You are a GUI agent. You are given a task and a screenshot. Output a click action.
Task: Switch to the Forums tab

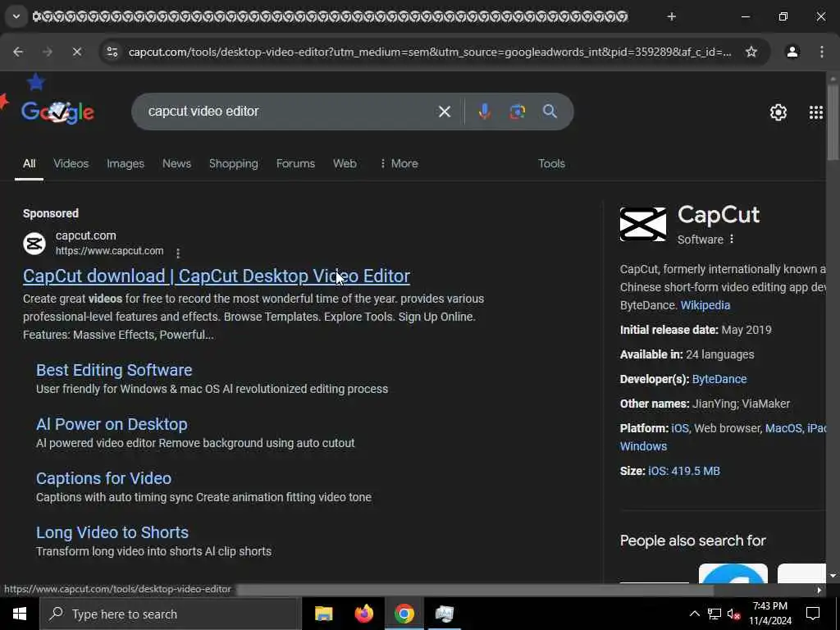(295, 164)
